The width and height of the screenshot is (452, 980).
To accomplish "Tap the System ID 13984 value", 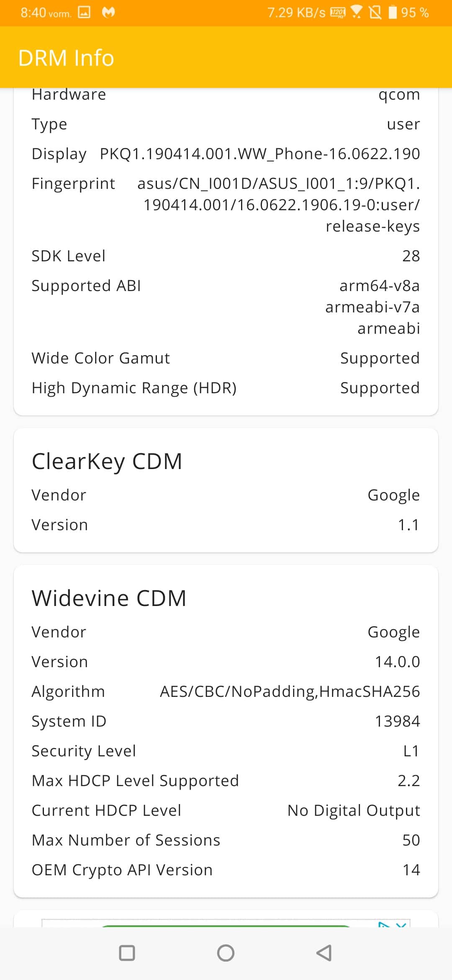I will pos(397,721).
